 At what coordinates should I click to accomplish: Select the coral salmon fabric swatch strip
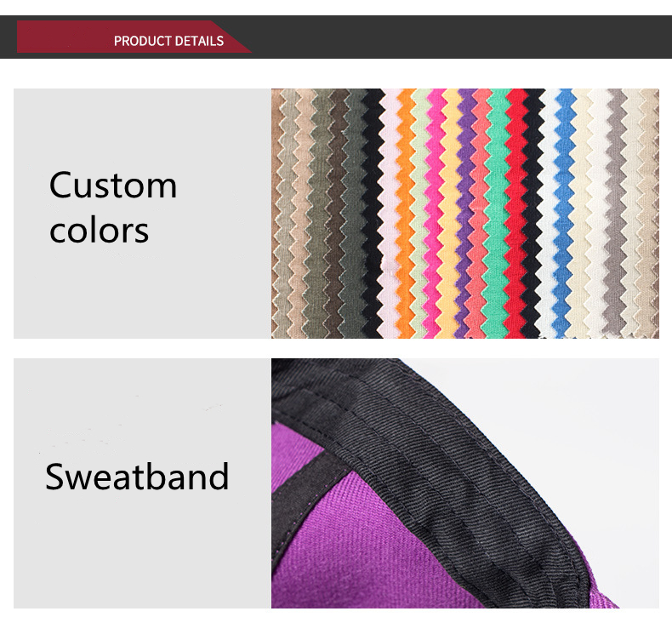tap(480, 214)
